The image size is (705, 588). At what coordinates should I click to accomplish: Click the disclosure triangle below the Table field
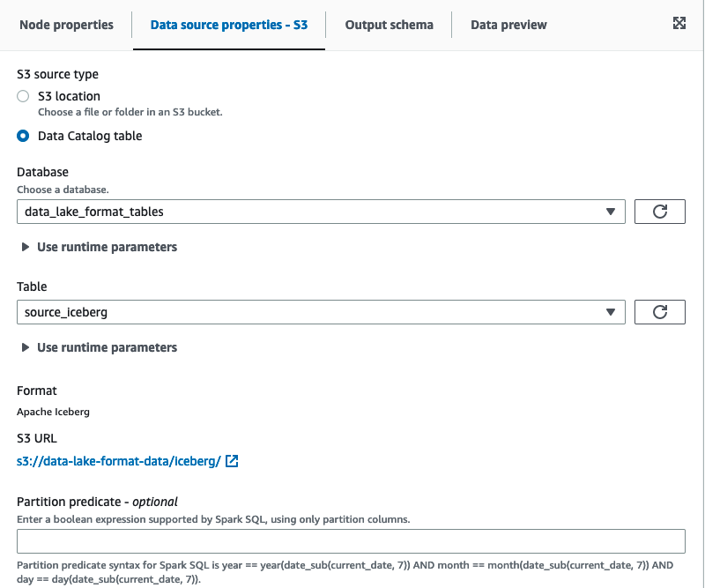26,348
